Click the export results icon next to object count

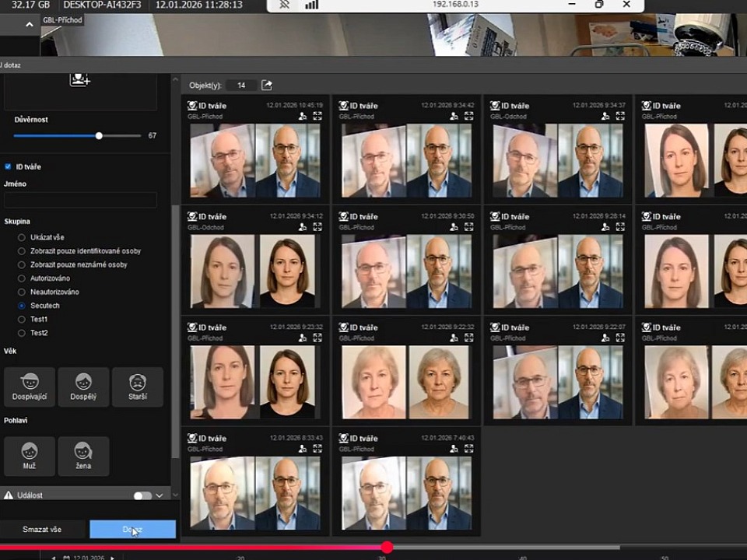(x=267, y=85)
